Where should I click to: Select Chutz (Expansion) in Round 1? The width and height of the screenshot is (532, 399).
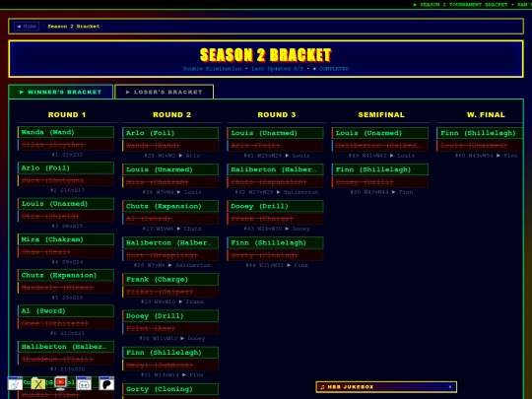pos(66,275)
